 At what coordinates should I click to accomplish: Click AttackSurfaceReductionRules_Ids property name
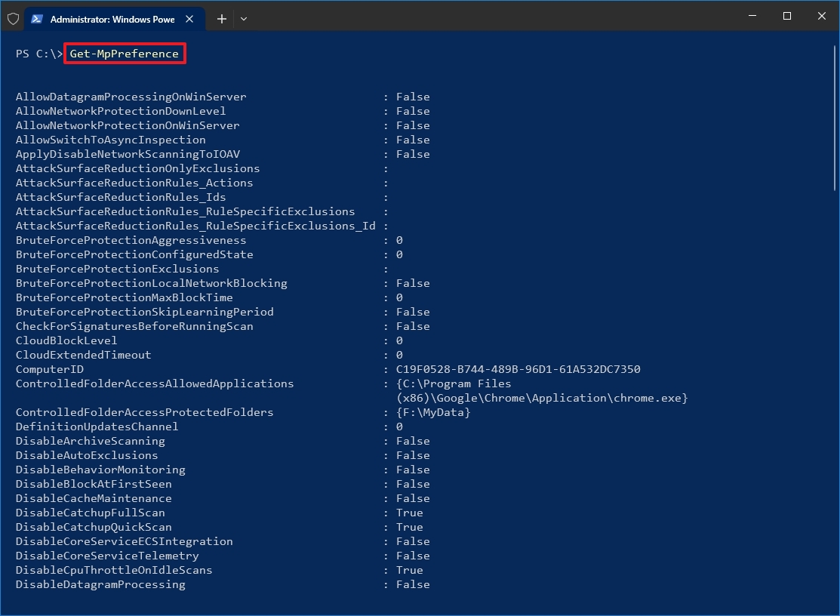click(121, 197)
